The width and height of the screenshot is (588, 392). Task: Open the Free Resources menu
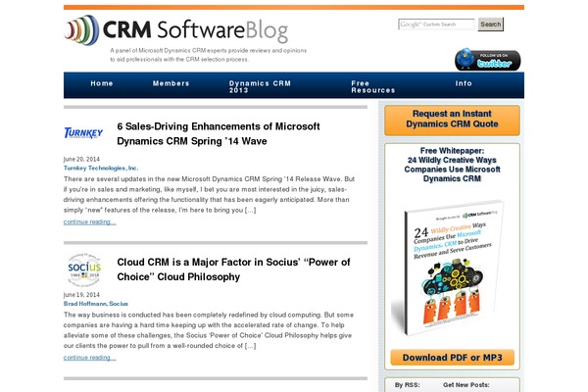pyautogui.click(x=373, y=86)
